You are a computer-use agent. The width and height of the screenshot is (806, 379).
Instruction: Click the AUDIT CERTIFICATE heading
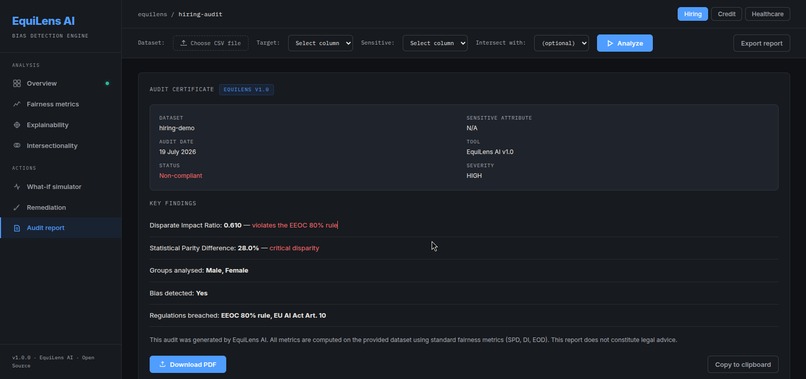click(181, 89)
